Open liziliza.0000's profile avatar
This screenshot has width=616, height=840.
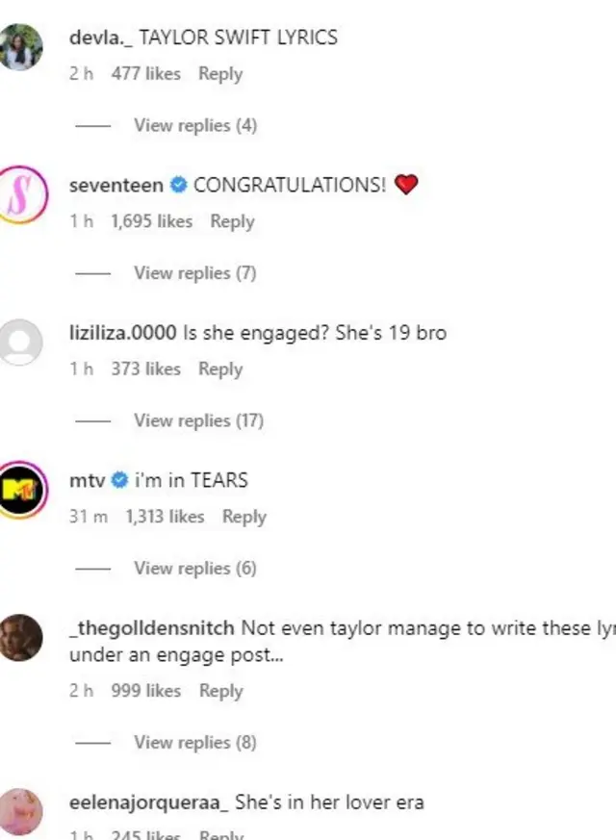(x=22, y=342)
